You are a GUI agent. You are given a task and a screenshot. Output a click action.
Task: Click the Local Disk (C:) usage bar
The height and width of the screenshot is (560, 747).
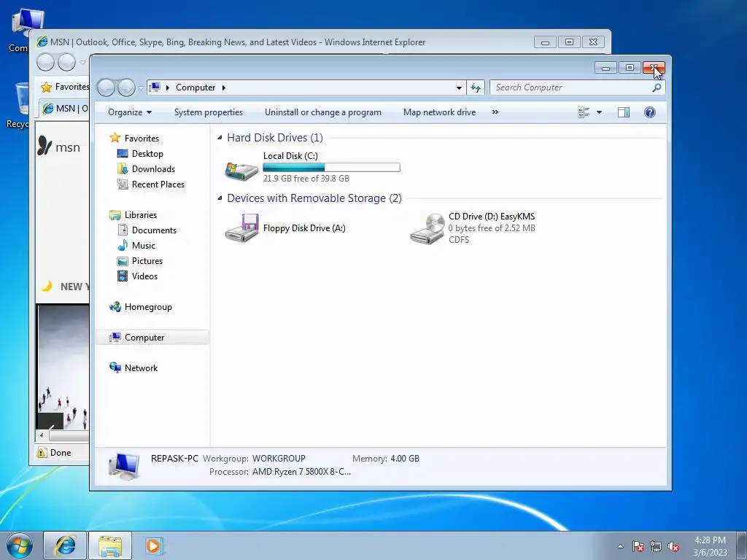coord(332,167)
